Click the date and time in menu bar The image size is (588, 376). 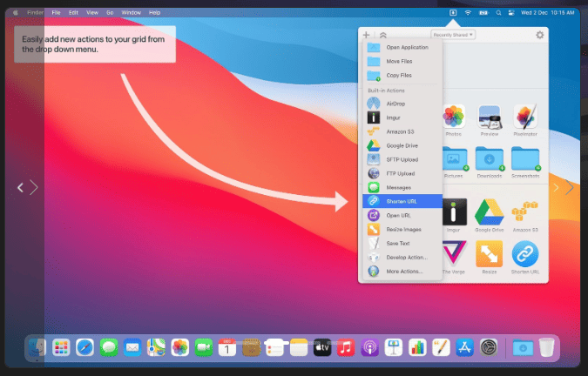click(548, 13)
